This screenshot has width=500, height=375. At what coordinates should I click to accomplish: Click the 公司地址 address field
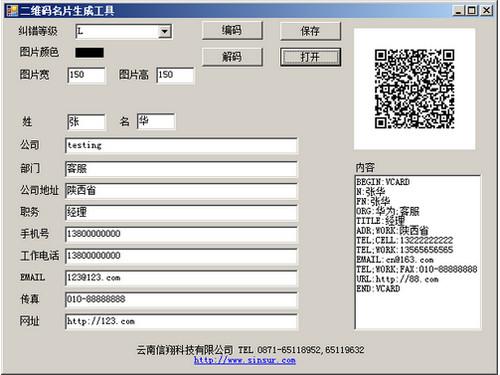click(x=181, y=191)
